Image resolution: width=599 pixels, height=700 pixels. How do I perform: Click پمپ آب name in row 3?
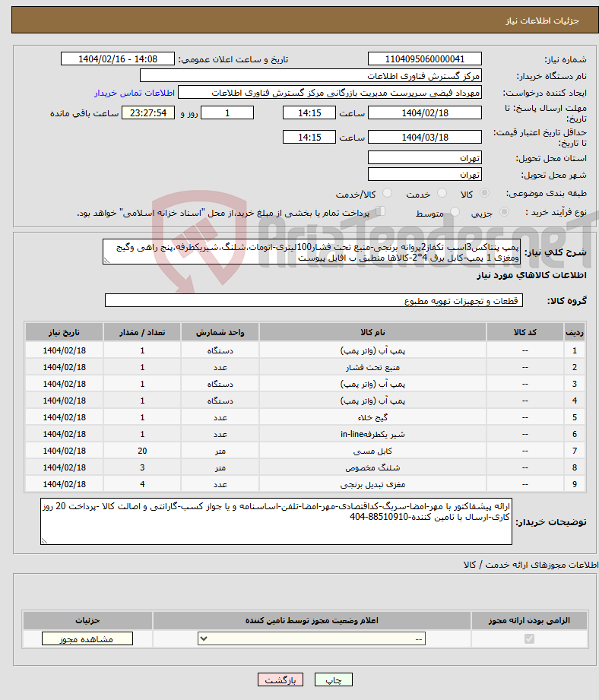tap(372, 384)
